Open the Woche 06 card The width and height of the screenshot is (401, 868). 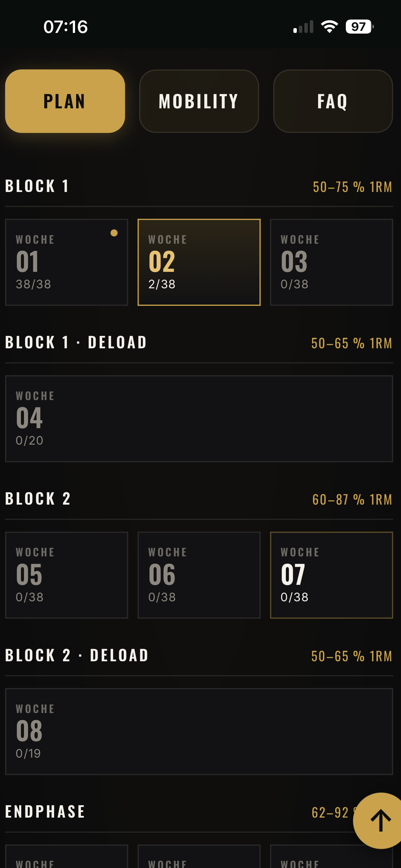click(199, 575)
